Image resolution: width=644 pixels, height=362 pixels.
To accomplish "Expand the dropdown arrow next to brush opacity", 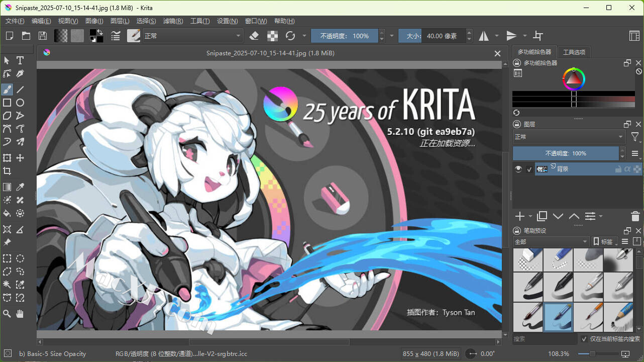I will (392, 36).
